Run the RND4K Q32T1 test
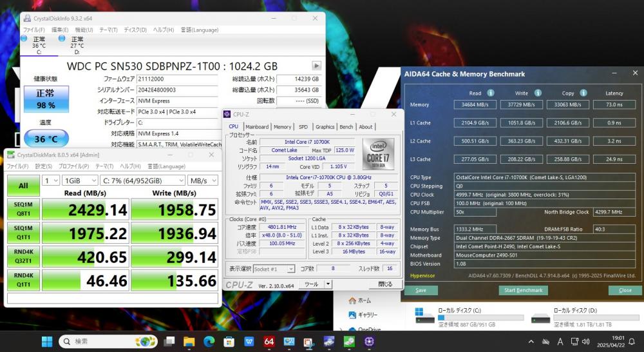 point(23,257)
